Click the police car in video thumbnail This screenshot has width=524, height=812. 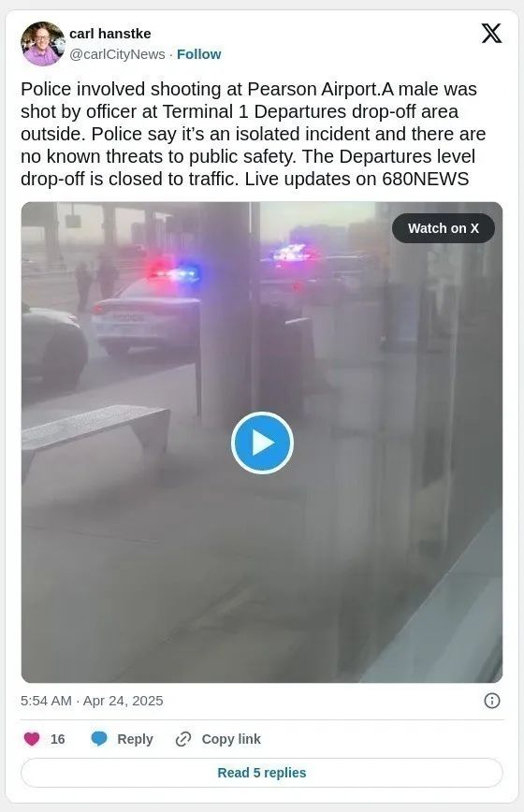(147, 316)
